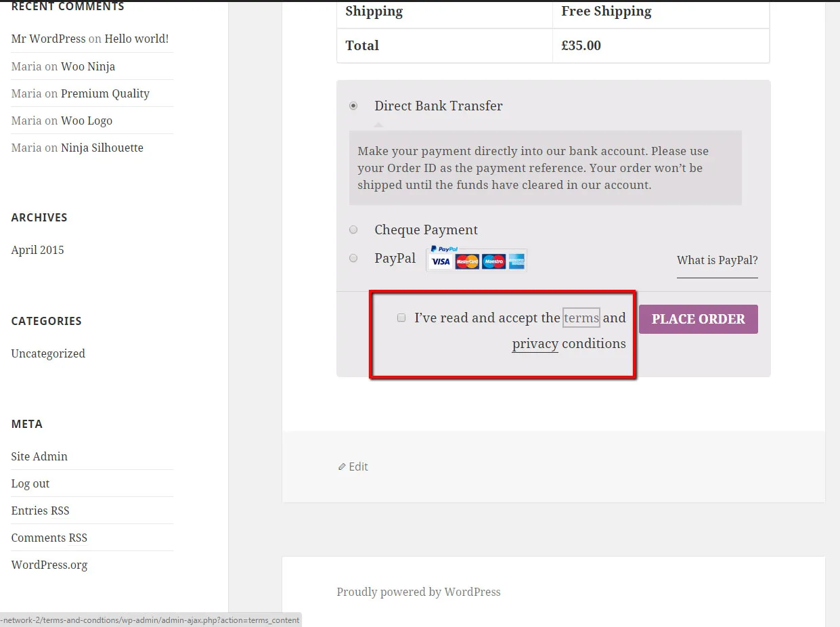Select the Cheque Payment radio button

(353, 230)
